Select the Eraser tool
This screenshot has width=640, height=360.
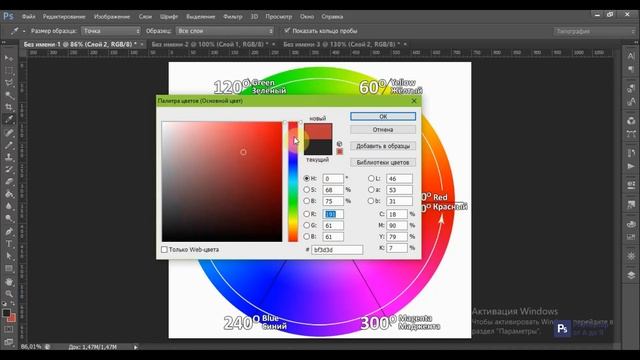click(9, 182)
